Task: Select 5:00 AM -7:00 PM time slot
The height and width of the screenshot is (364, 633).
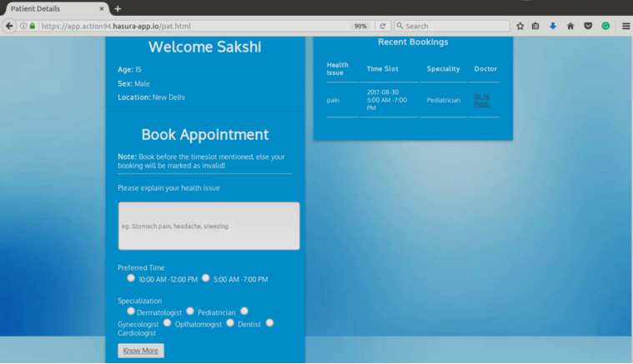Action: coord(205,277)
